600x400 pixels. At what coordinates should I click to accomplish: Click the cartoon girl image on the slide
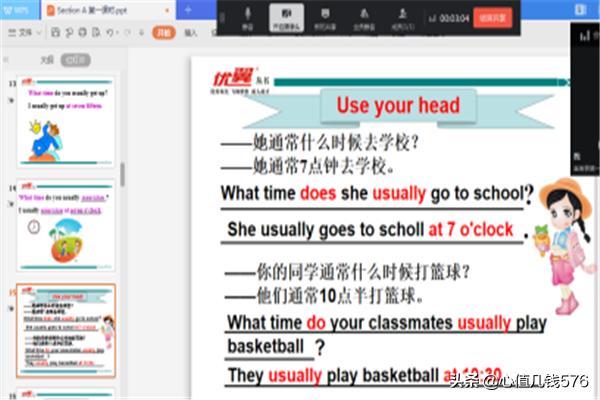coord(566,247)
